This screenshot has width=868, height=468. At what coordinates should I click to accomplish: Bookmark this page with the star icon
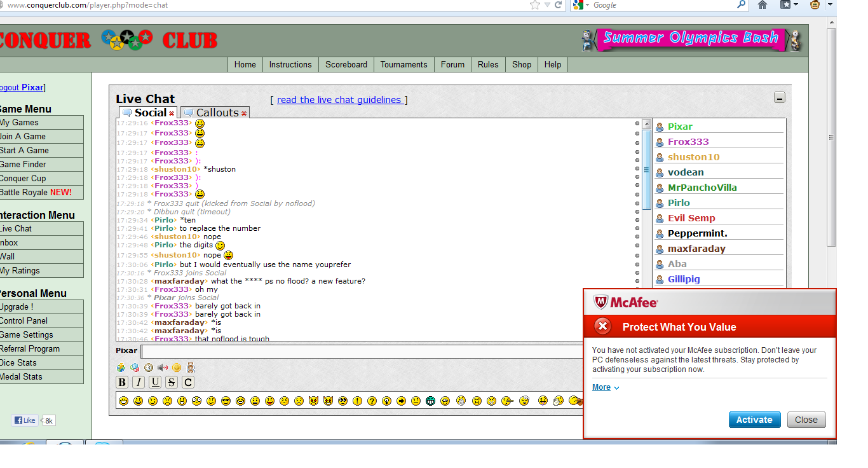[x=535, y=5]
